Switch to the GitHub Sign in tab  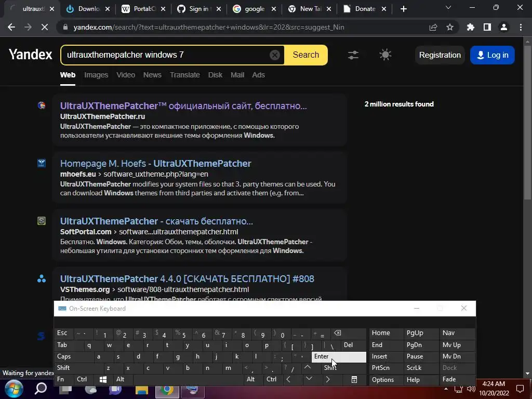tap(199, 9)
